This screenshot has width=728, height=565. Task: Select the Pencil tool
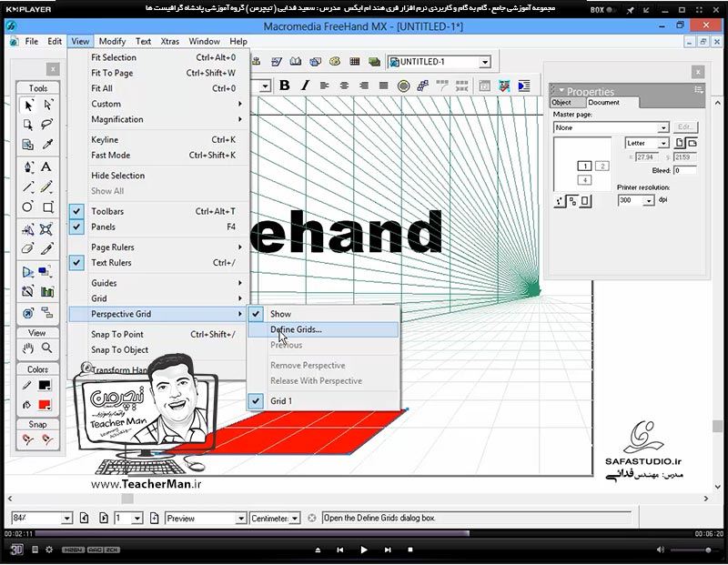[47, 187]
